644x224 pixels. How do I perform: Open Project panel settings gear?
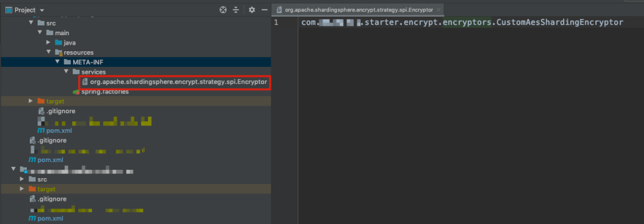click(252, 10)
